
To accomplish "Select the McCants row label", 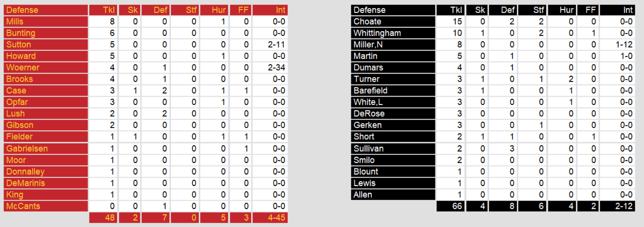I will (x=46, y=206).
